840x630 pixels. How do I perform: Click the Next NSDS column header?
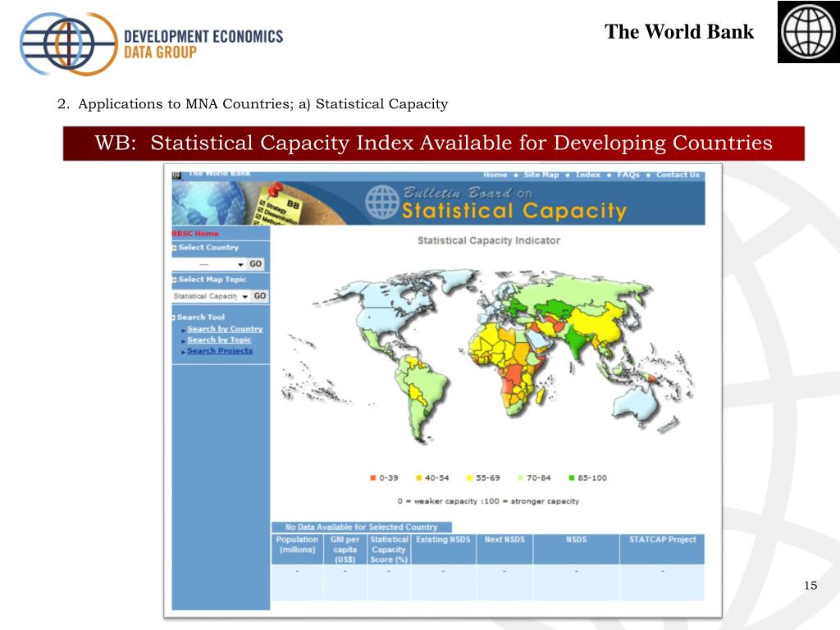(504, 549)
